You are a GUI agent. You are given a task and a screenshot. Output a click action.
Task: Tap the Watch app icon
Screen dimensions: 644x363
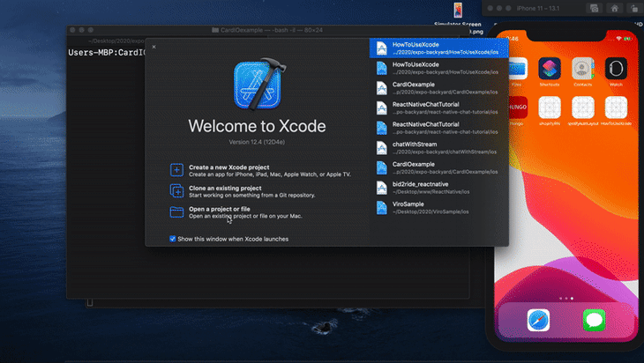click(614, 70)
